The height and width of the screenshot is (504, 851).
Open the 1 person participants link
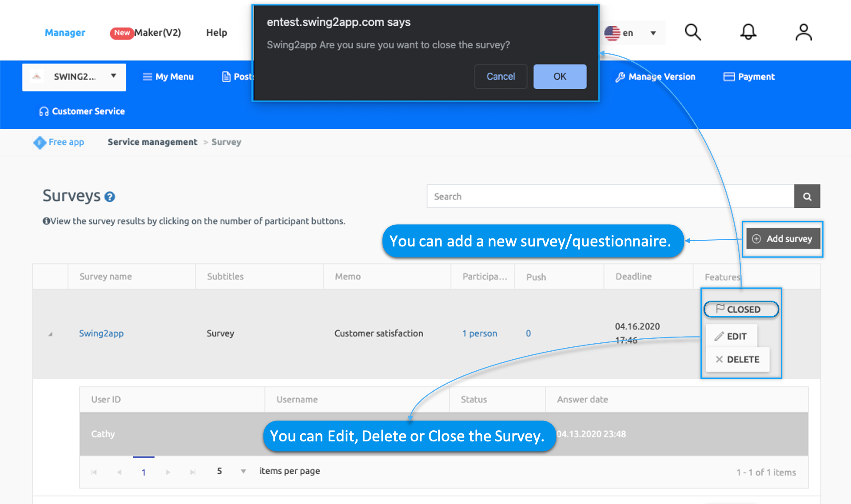tap(479, 333)
